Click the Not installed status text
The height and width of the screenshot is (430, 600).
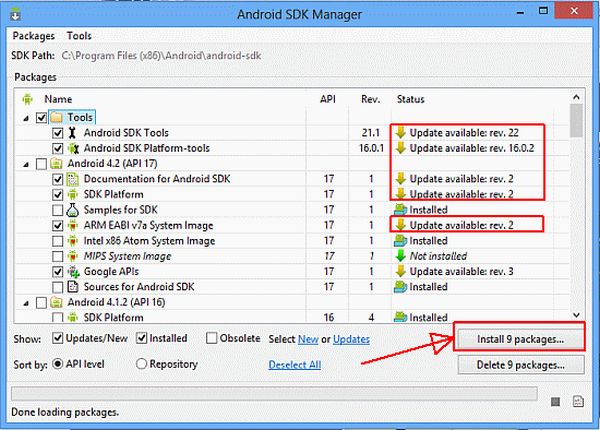pyautogui.click(x=438, y=256)
